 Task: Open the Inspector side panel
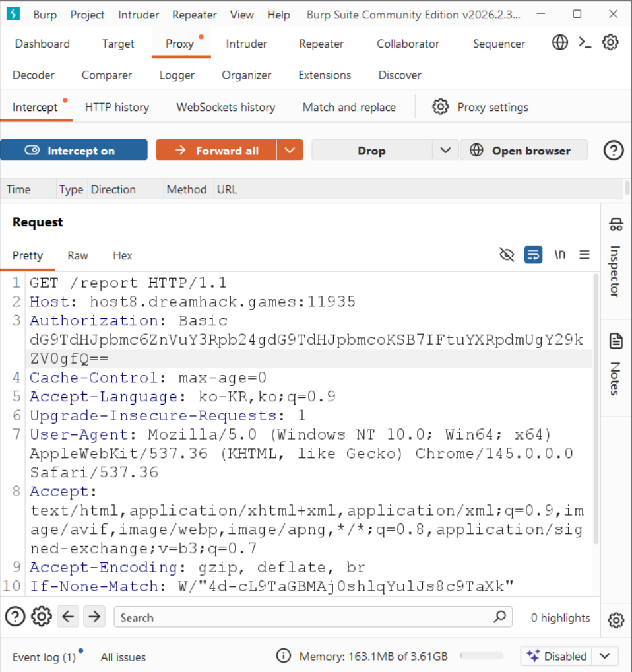[616, 261]
